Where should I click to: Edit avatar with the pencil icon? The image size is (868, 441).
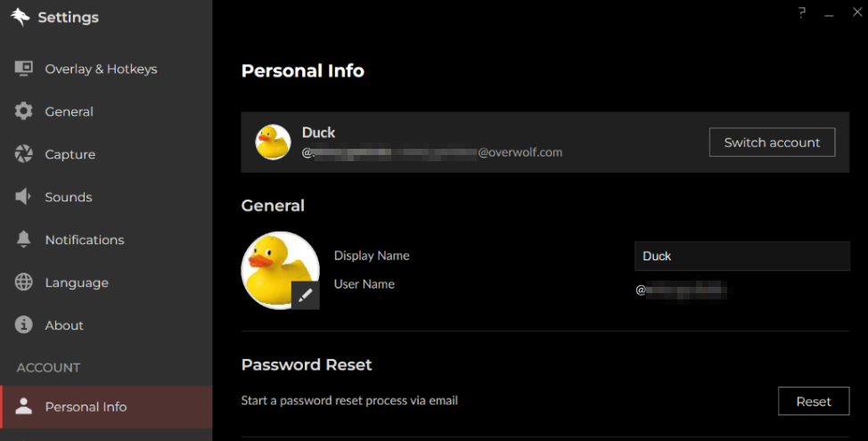pos(305,296)
